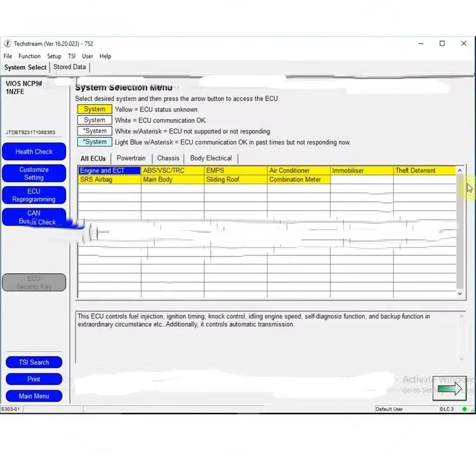Click the Techstream application logo icon in the title bar
The width and height of the screenshot is (476, 476).
point(7,43)
